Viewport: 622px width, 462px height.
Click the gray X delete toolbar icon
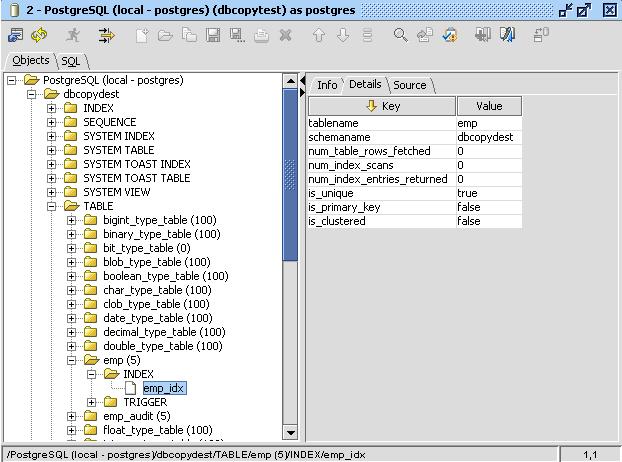286,35
